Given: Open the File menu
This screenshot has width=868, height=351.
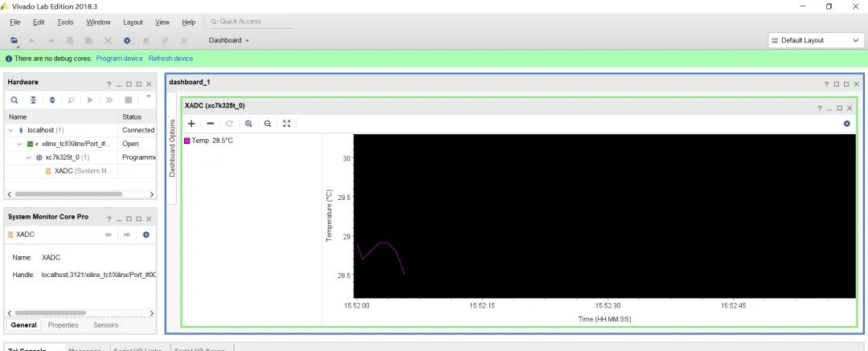Looking at the screenshot, I should coord(15,22).
